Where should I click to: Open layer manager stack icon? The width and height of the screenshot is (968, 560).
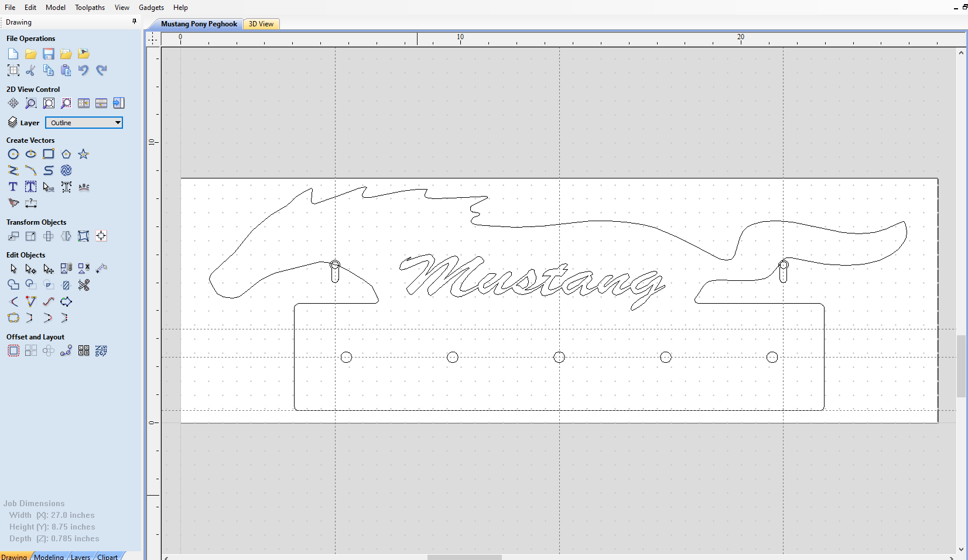13,122
